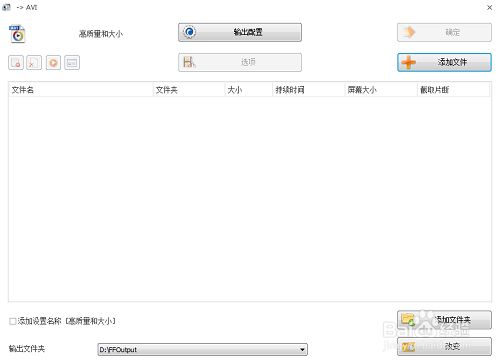Click the 选项 options button

click(240, 62)
